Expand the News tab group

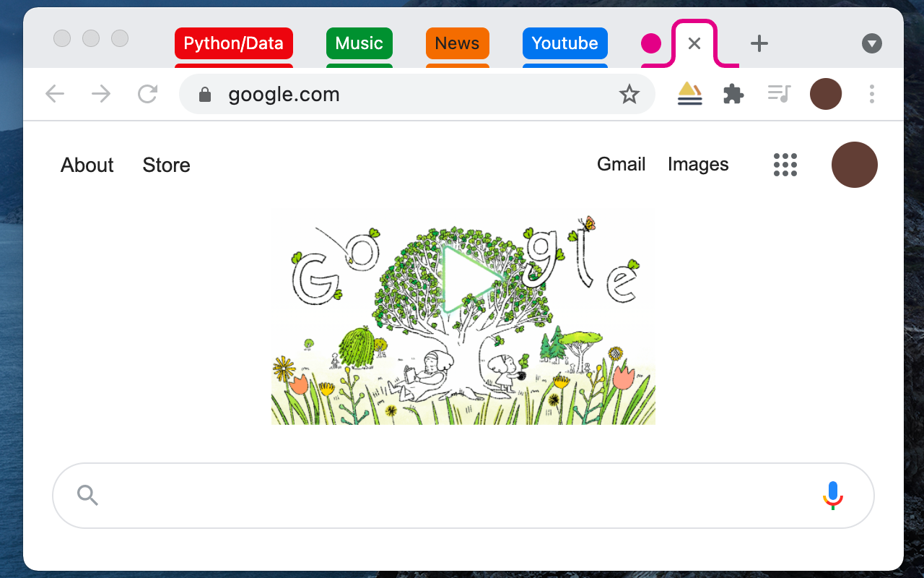click(x=458, y=43)
